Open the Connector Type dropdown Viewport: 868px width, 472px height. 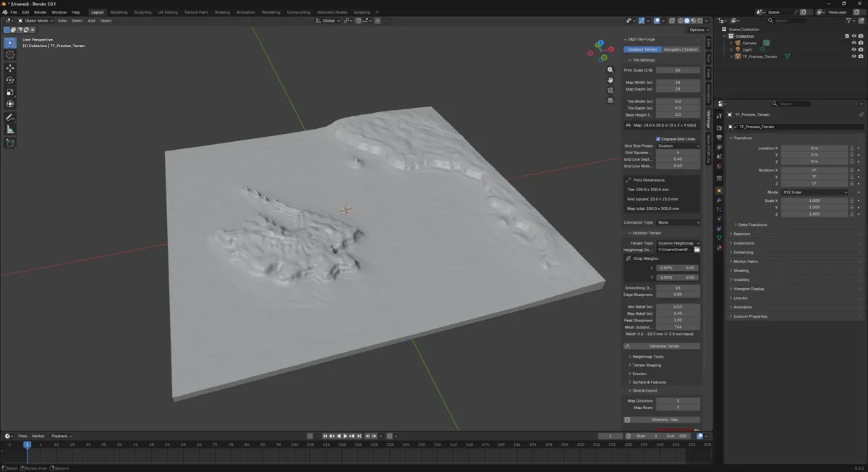(678, 222)
